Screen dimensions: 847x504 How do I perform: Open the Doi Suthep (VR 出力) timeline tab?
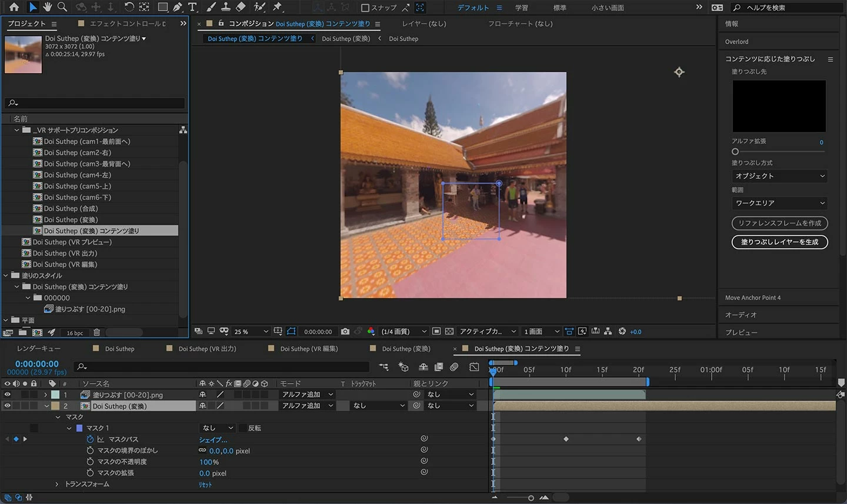click(207, 349)
